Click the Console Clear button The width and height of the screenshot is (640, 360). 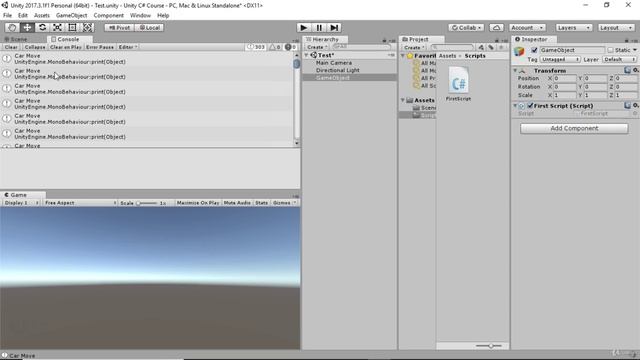[x=11, y=47]
